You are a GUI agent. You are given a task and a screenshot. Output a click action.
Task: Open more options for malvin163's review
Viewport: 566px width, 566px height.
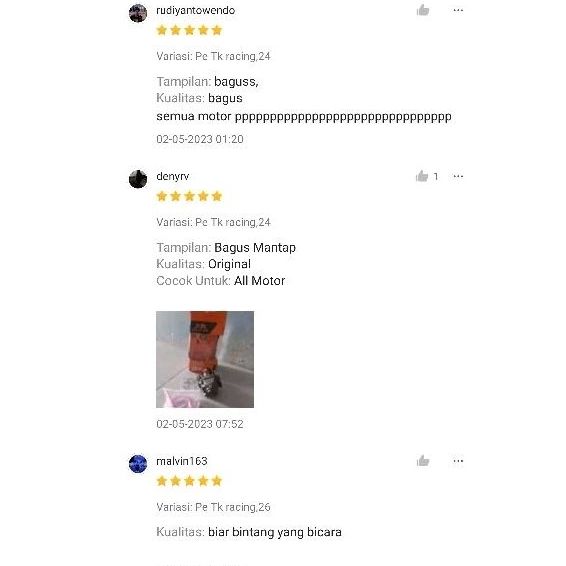coord(458,461)
